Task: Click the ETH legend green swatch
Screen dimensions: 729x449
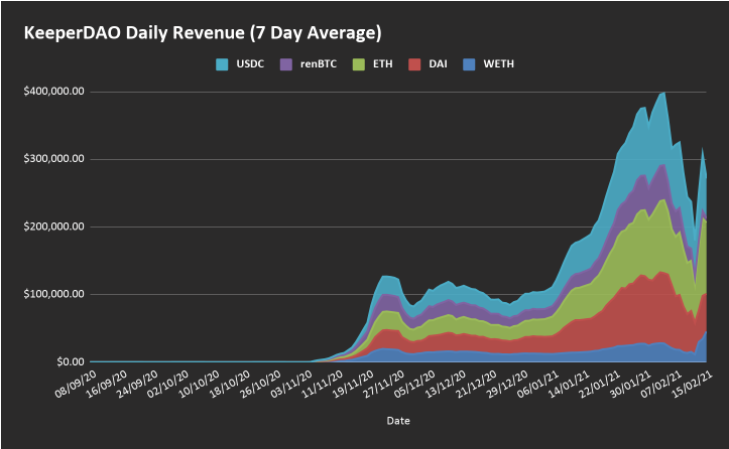Action: tap(358, 64)
